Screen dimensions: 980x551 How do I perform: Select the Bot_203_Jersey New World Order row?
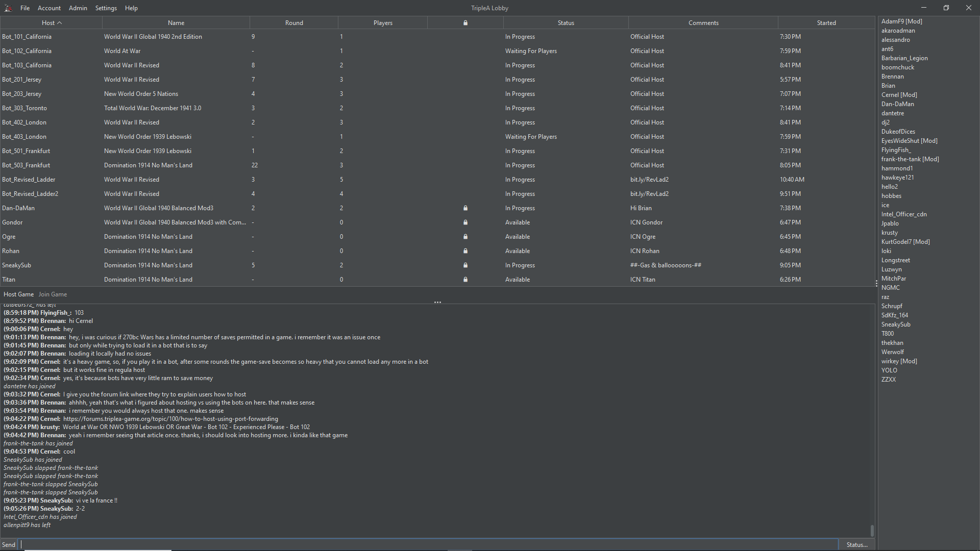pos(437,94)
